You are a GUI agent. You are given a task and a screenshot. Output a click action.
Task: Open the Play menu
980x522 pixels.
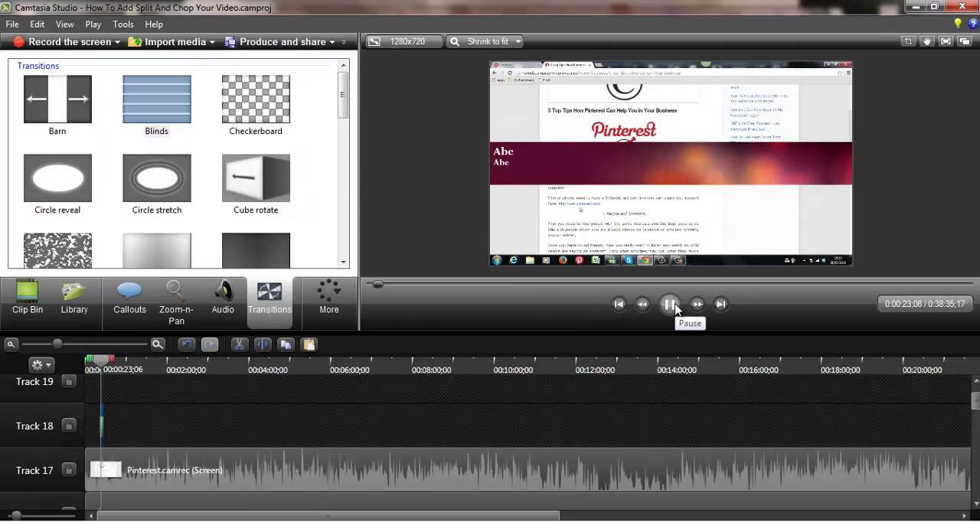tap(93, 24)
